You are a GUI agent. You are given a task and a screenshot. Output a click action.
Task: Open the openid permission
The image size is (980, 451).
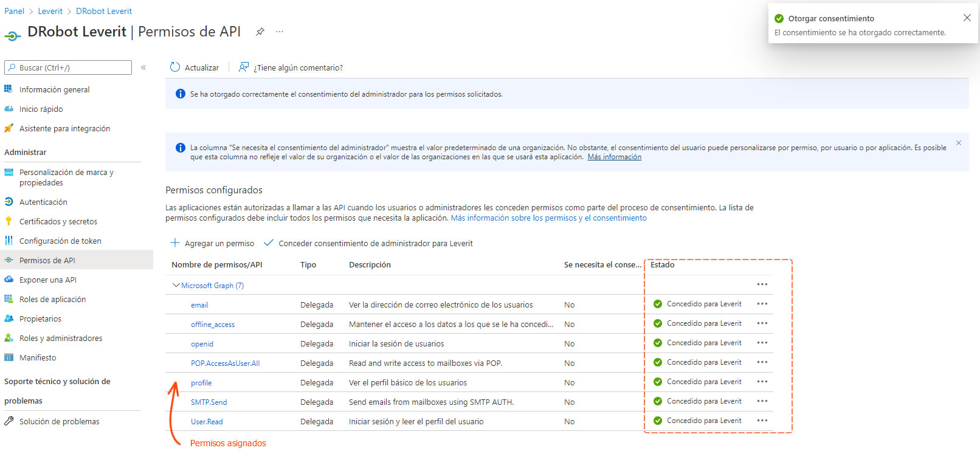tap(202, 344)
